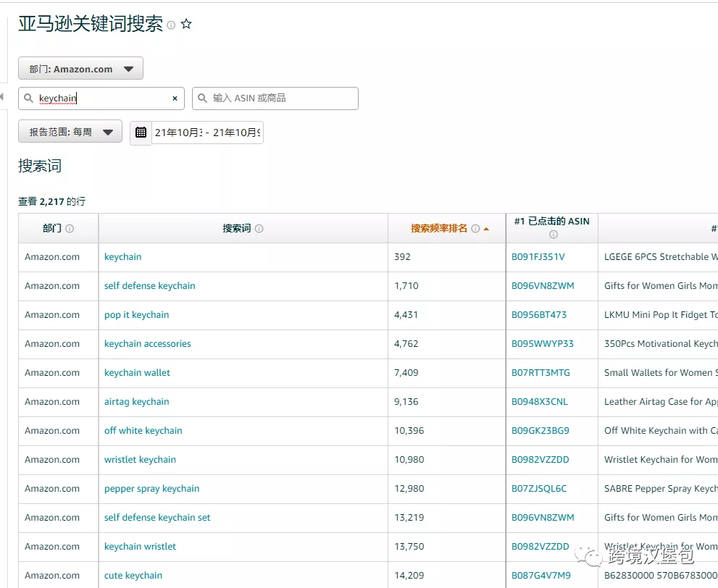Collapse the left side panel arrow
Viewport: 718px width, 588px height.
click(x=2, y=97)
